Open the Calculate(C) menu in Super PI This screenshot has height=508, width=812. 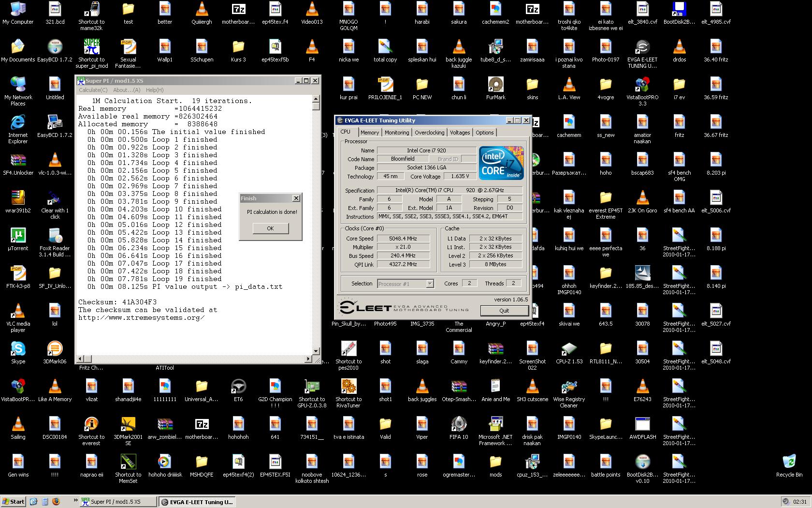[x=93, y=90]
